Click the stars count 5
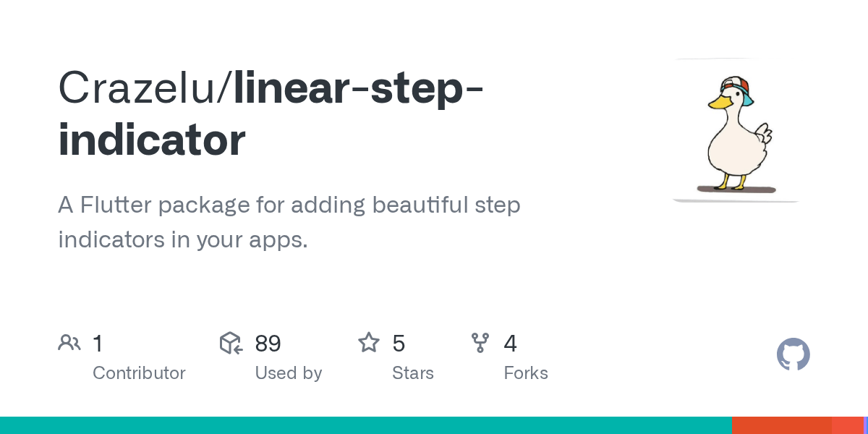Screen dimensions: 868x434 tap(399, 344)
